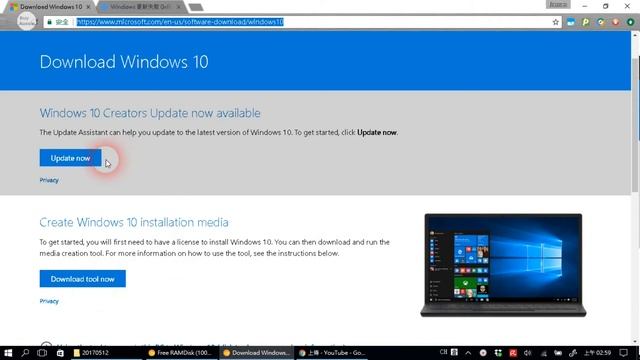
Task: Click the laptop Windows 10 image
Action: [503, 265]
